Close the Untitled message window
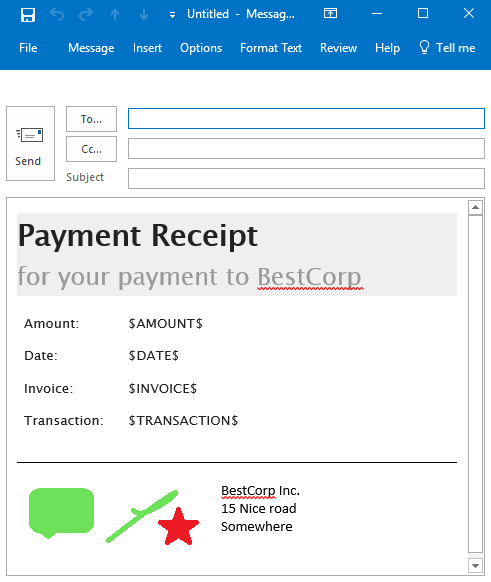Screen dimensions: 491x582 pyautogui.click(x=469, y=13)
